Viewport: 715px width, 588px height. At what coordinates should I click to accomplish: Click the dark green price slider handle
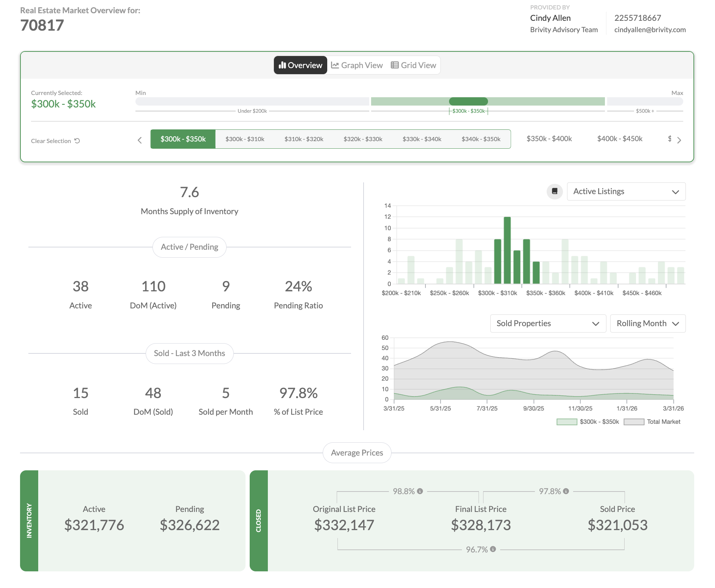[x=468, y=101]
